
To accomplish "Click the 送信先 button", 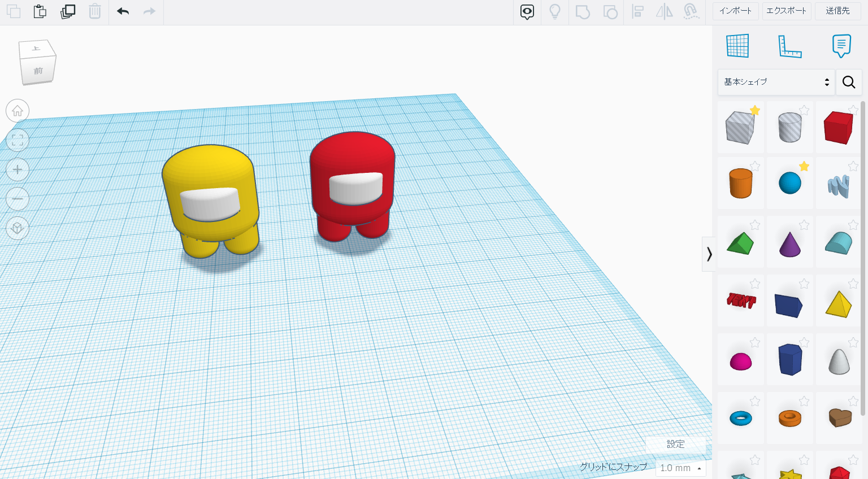I will click(x=837, y=11).
